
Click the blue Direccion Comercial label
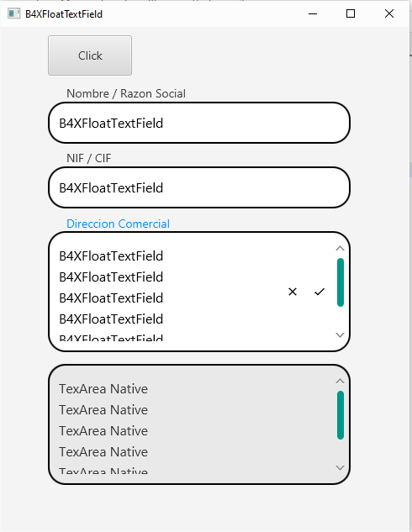tap(118, 224)
